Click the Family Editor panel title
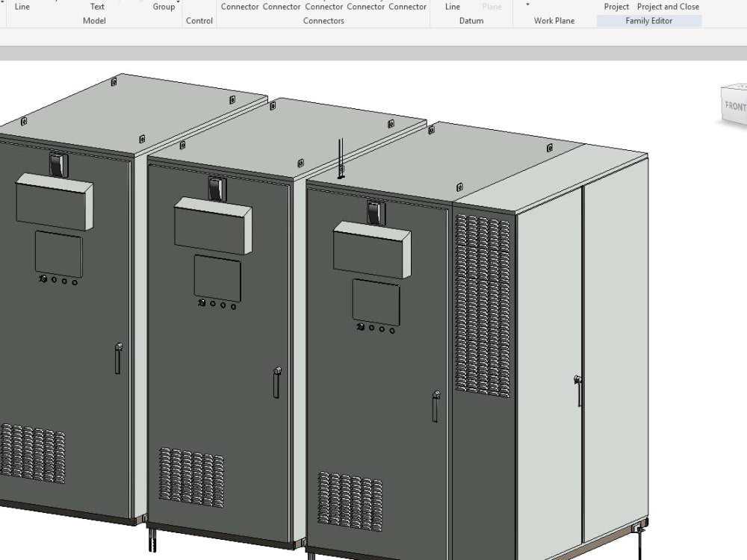747x560 pixels. tap(649, 20)
